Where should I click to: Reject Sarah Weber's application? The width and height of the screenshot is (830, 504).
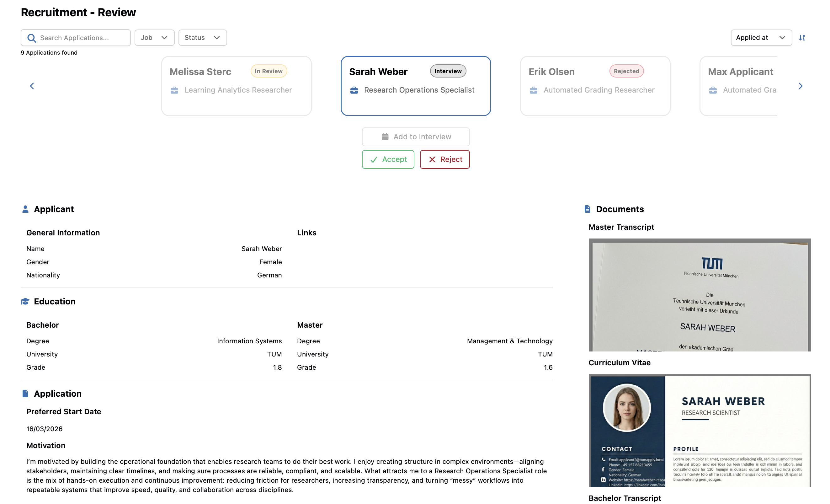[445, 159]
